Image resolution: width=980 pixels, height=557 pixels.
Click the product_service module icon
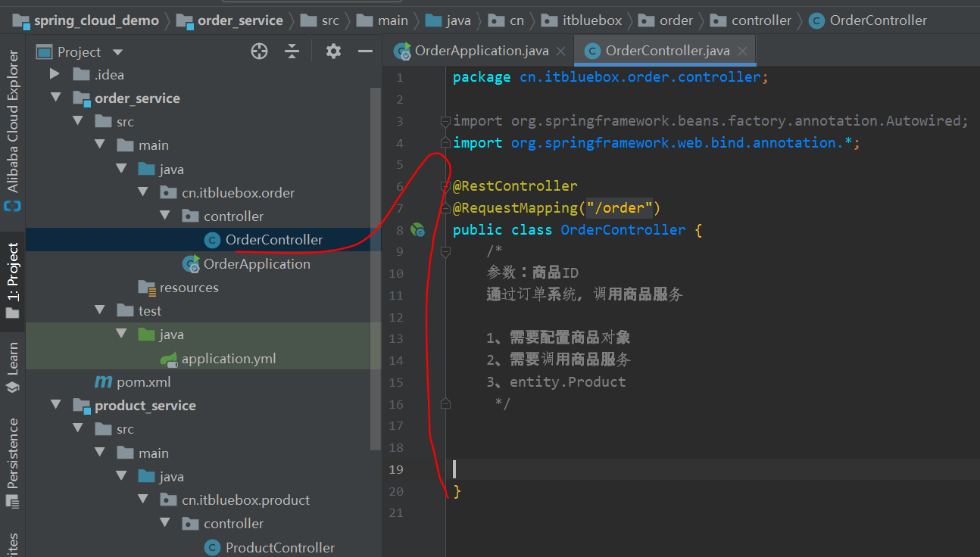[x=82, y=406]
